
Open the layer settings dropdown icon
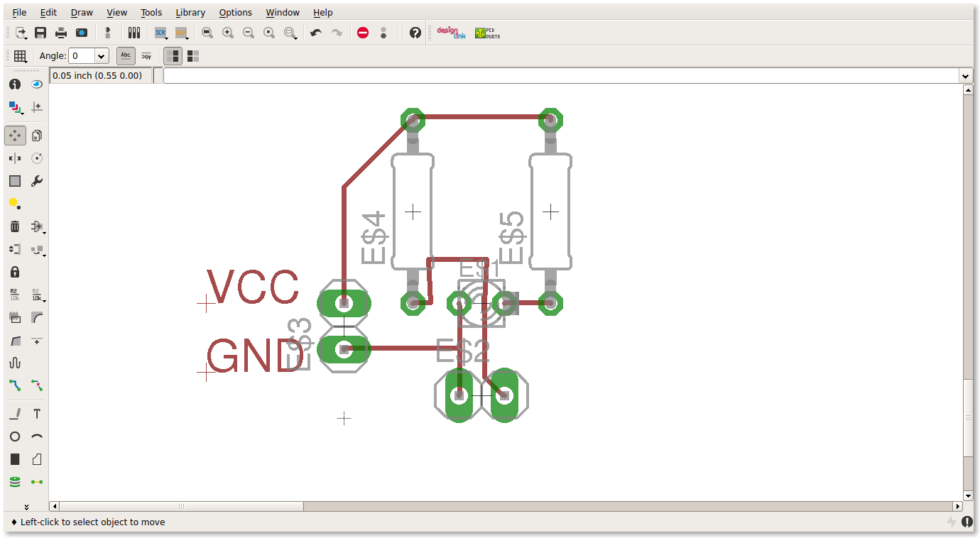[15, 106]
